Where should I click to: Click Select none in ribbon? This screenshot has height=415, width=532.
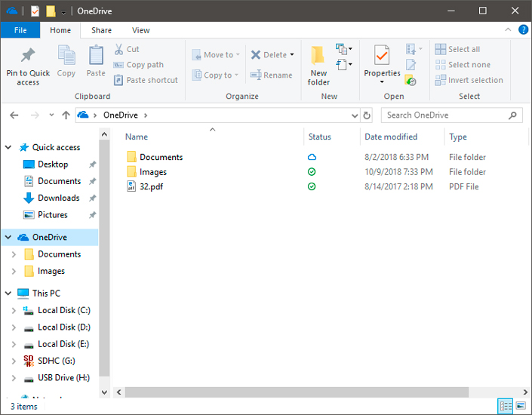coord(463,64)
